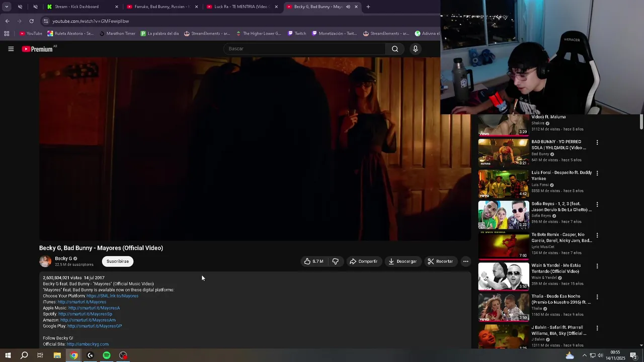Open more actions next to Recortar
Screen dimensions: 644x362
(465, 261)
